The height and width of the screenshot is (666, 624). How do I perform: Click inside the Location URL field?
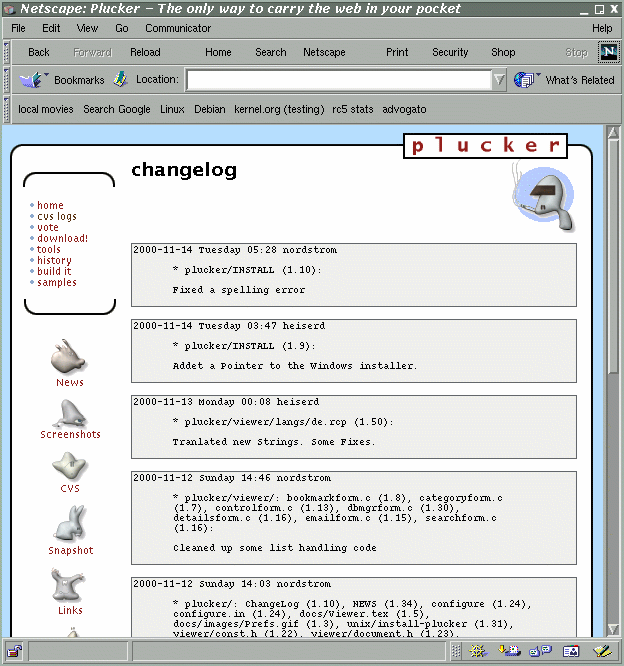point(339,80)
